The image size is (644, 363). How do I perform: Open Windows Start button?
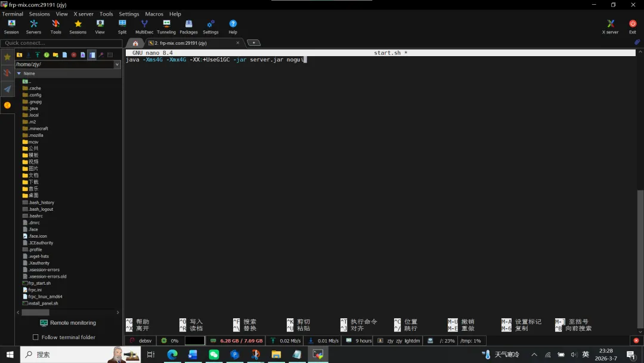tap(10, 355)
